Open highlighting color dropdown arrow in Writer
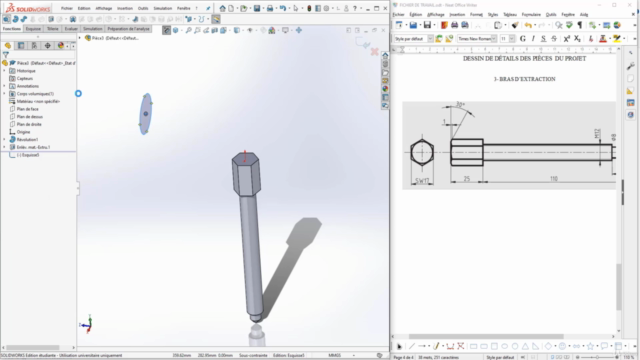 point(624,38)
